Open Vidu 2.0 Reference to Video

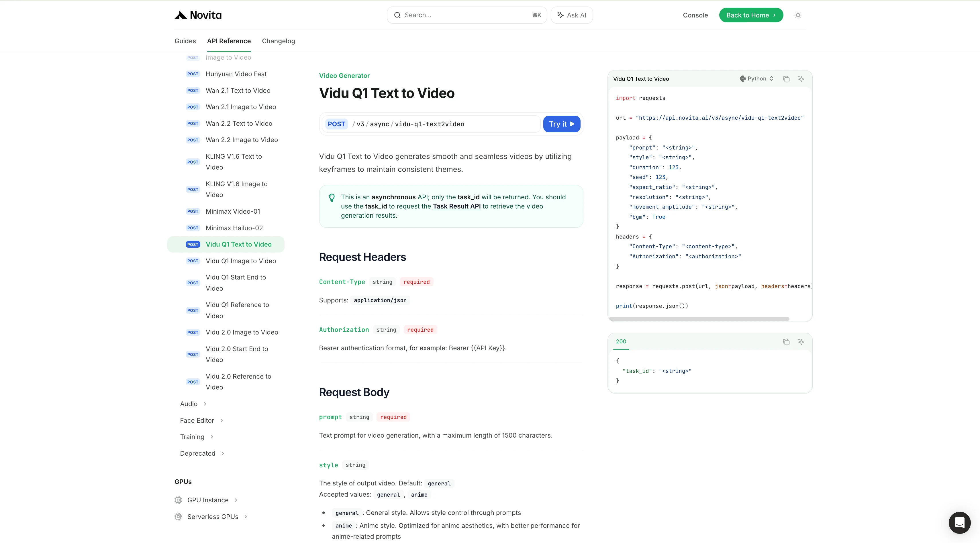[238, 382]
